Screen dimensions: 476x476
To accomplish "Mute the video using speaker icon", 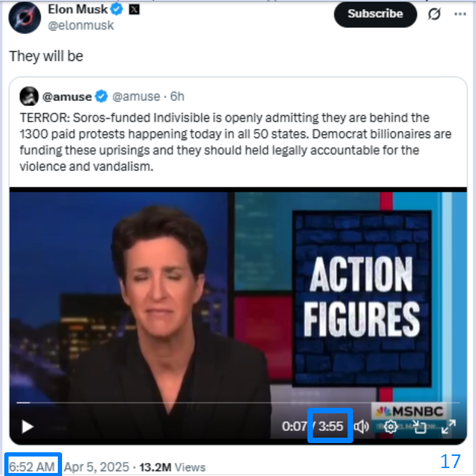I will 361,427.
